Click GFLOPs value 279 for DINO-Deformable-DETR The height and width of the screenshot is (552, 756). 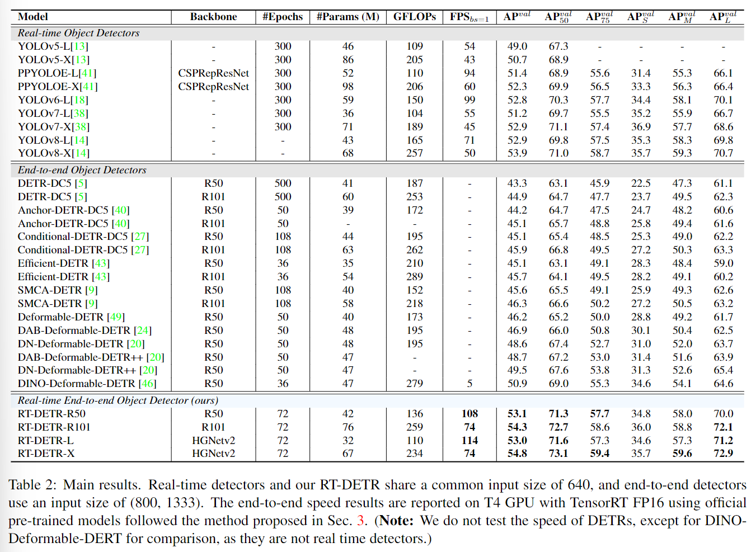coord(415,384)
